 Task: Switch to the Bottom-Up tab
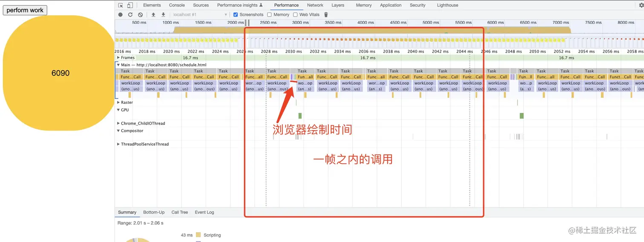154,212
